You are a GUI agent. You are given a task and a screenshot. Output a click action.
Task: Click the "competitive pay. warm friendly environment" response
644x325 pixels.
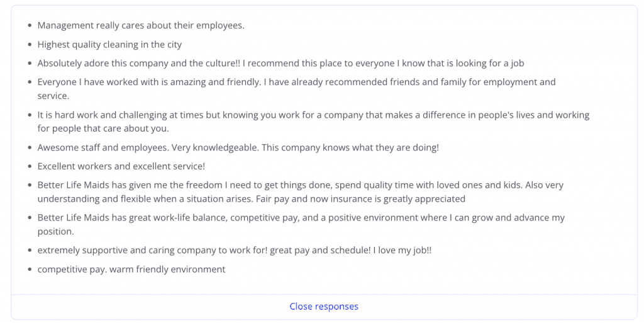point(131,270)
